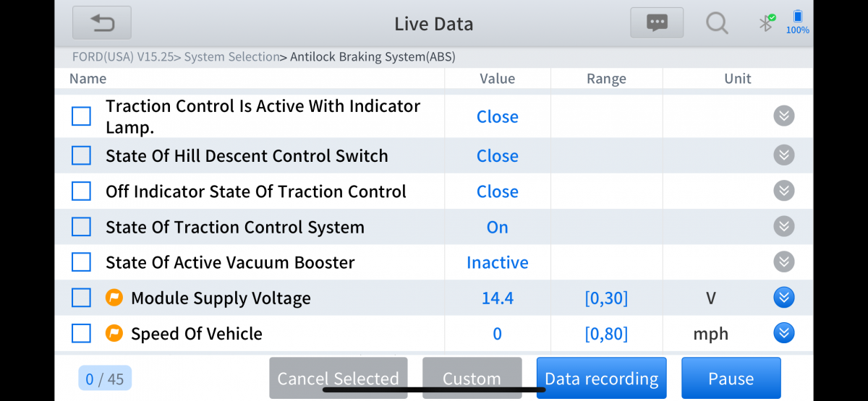The image size is (868, 401).
Task: Expand Off Indicator State Of Traction Control
Action: (783, 191)
